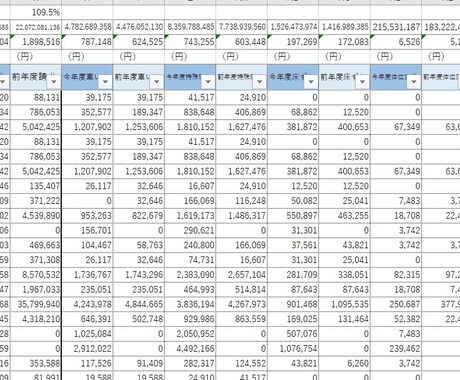Select the cell containing 1,095,535
The height and width of the screenshot is (380, 460).
click(345, 304)
